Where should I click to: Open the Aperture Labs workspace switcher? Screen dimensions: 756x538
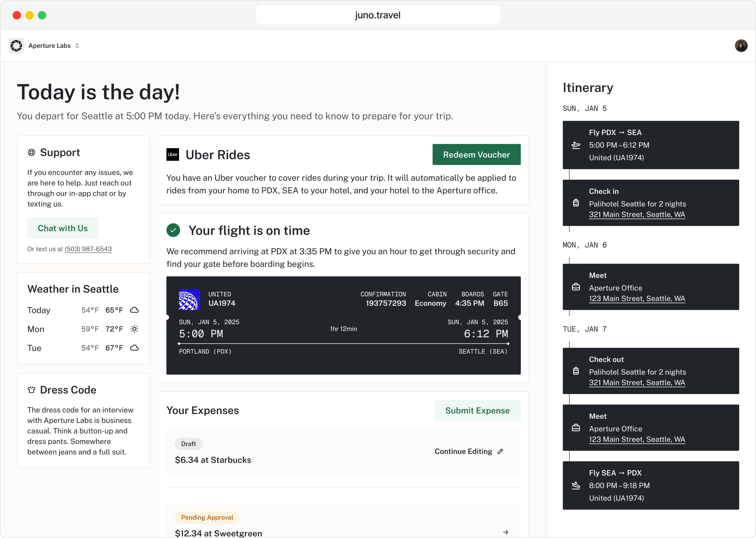77,46
